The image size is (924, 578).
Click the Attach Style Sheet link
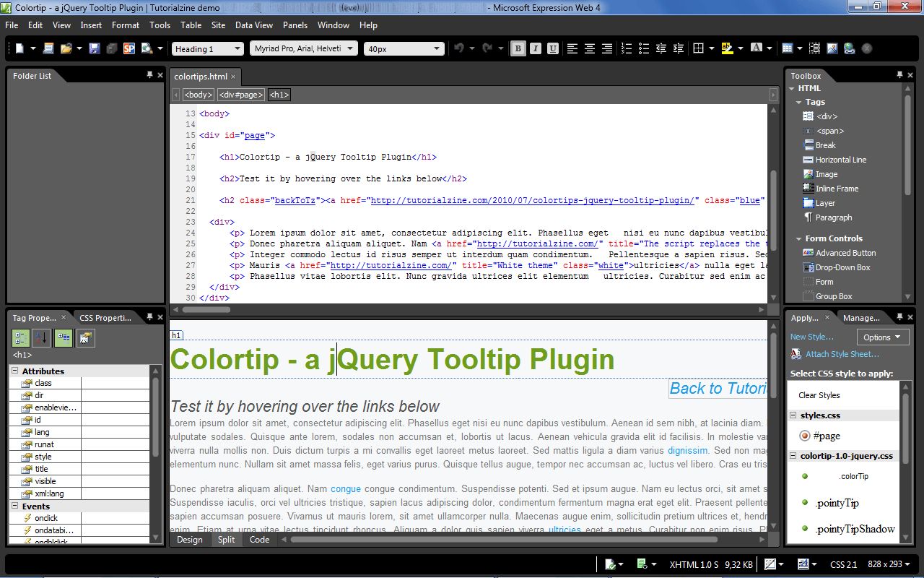(x=842, y=354)
